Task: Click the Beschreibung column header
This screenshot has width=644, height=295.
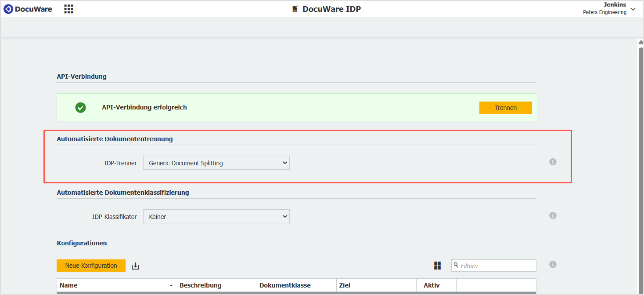Action: (216, 285)
